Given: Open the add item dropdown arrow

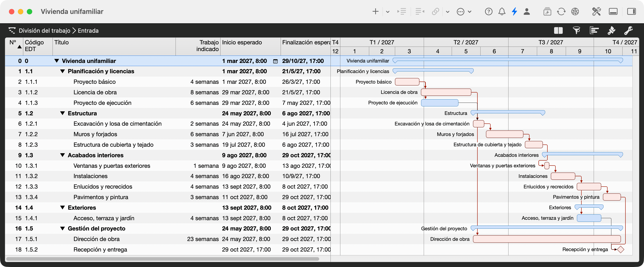Looking at the screenshot, I should point(388,12).
